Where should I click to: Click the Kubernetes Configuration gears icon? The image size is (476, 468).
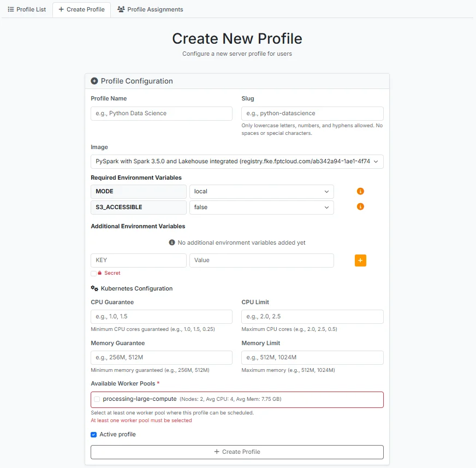click(x=94, y=288)
